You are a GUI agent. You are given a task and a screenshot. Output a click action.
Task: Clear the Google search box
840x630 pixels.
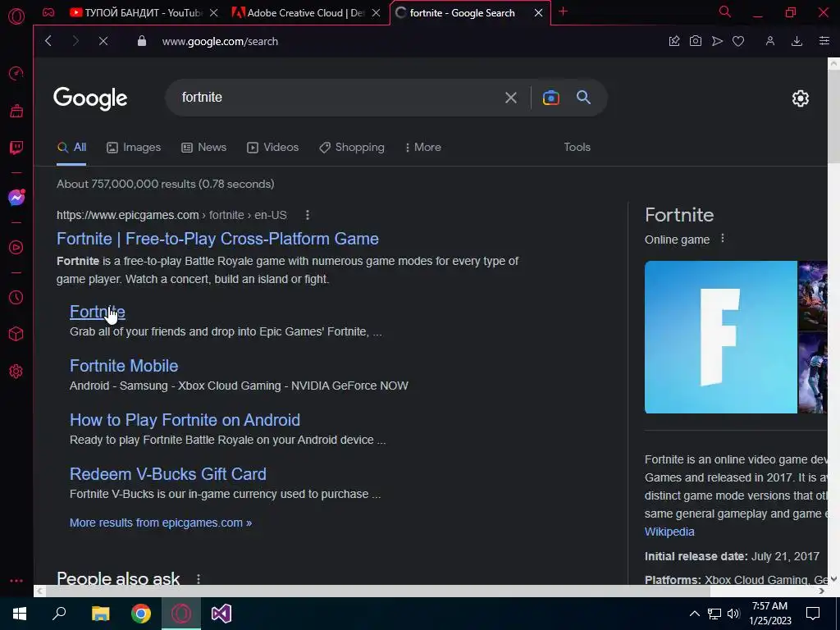pos(510,98)
